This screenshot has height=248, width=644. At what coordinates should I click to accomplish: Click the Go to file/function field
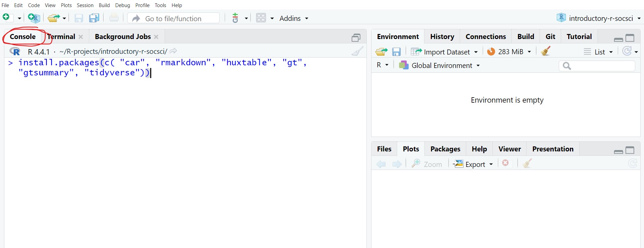tap(174, 18)
